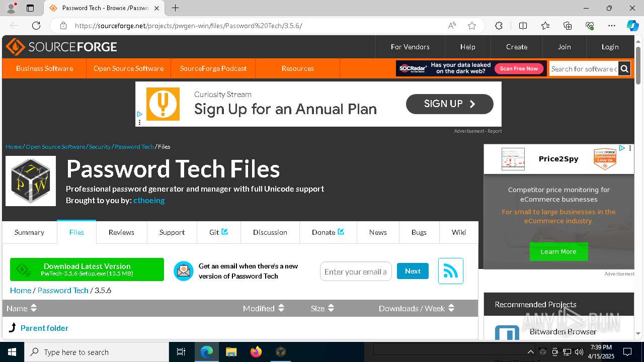Launch Firefox from taskbar
Viewport: 644px width, 362px height.
(256, 352)
